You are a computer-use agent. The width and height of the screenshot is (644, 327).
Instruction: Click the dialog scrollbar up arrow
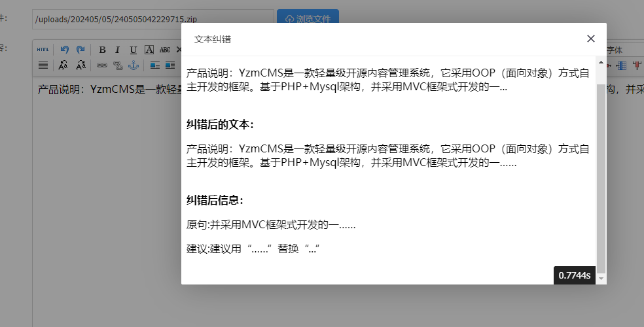pyautogui.click(x=601, y=61)
